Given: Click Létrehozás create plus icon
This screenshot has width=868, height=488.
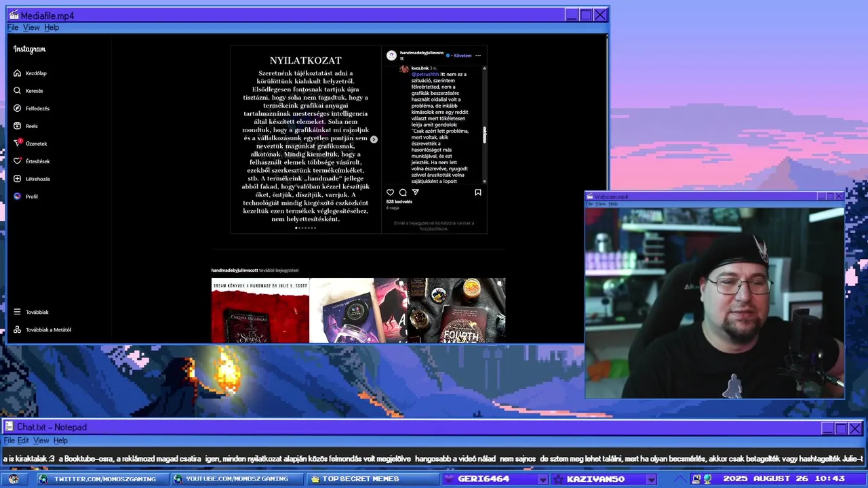Looking at the screenshot, I should tap(18, 179).
